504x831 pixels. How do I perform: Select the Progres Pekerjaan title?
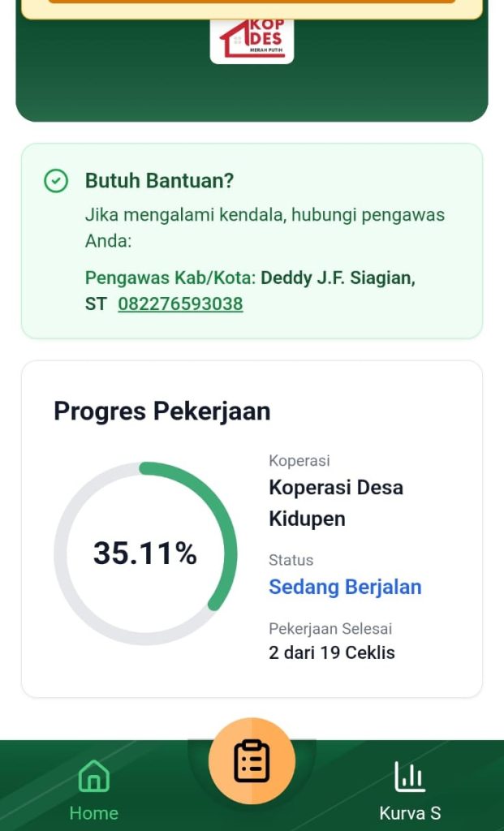coord(162,411)
